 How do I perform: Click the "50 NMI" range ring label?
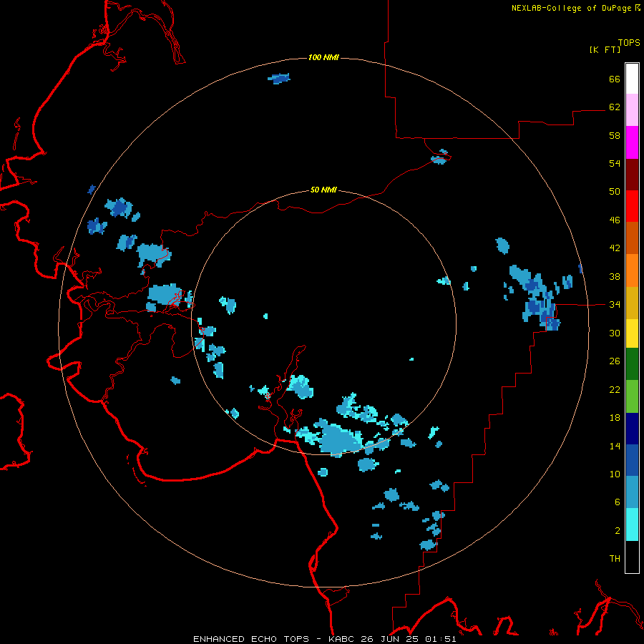coord(323,190)
